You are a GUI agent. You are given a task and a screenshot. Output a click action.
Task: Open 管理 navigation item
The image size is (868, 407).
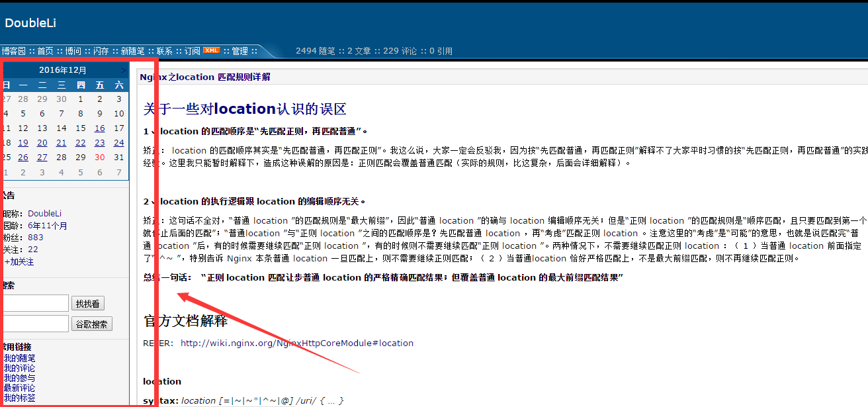tap(239, 51)
